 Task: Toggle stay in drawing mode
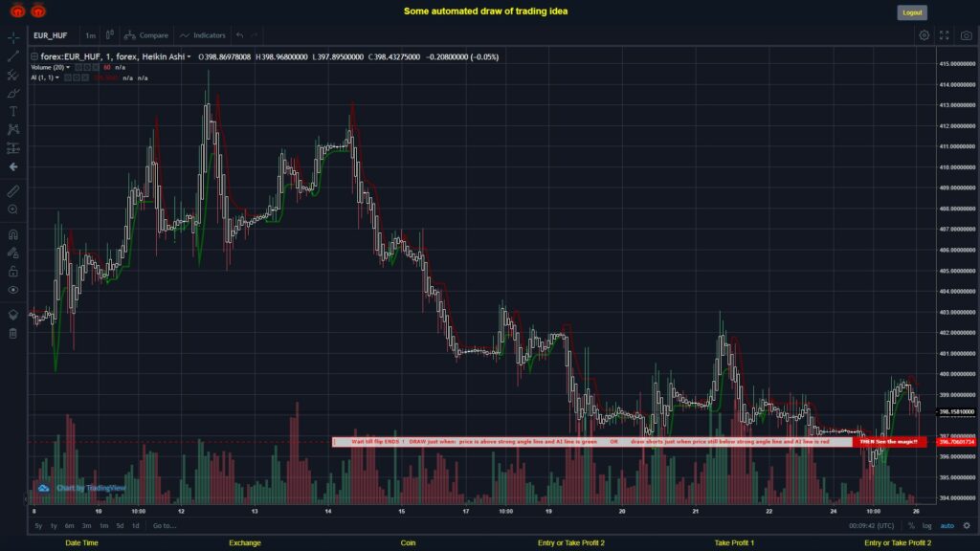(x=13, y=253)
